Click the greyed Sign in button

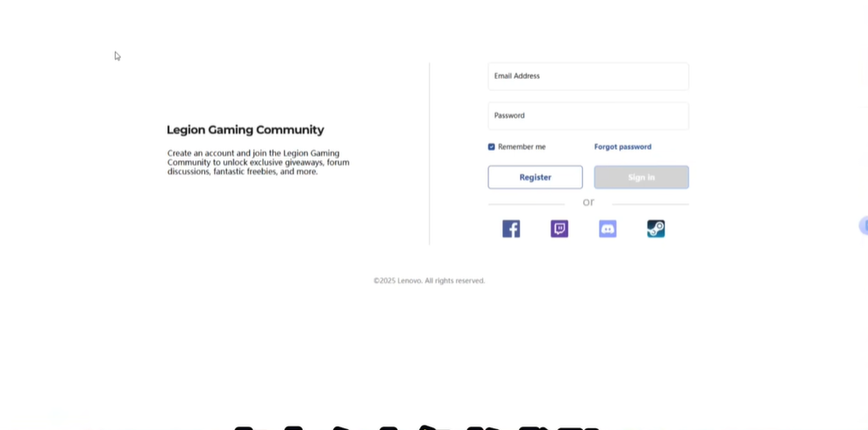click(x=641, y=178)
